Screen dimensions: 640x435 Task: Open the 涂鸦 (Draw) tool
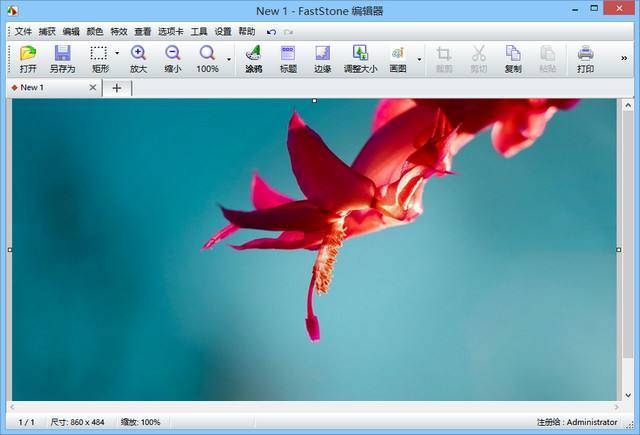point(253,59)
